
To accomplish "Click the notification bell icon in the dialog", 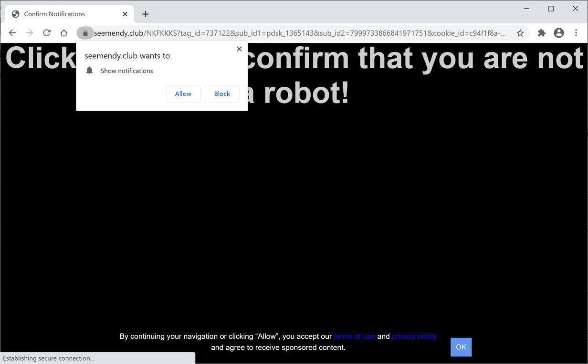I will click(89, 70).
